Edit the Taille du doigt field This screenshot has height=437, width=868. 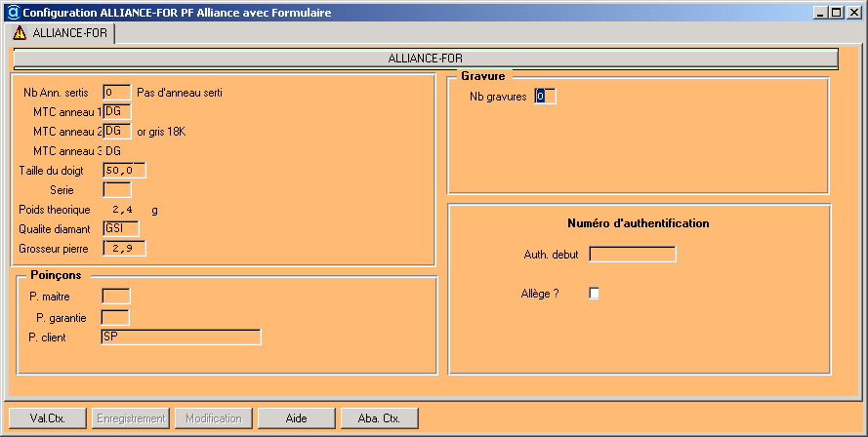(x=124, y=171)
